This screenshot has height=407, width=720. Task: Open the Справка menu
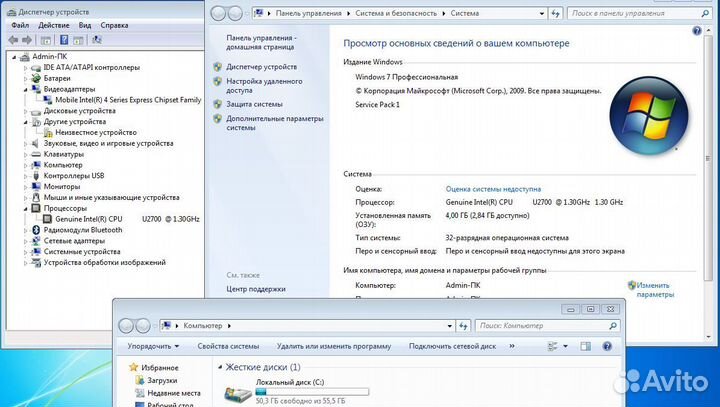pos(114,25)
